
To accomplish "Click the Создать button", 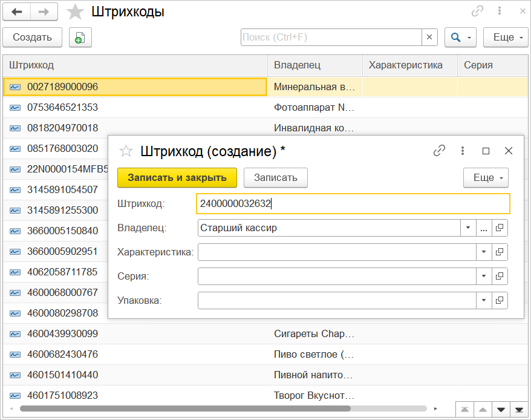I will point(32,38).
